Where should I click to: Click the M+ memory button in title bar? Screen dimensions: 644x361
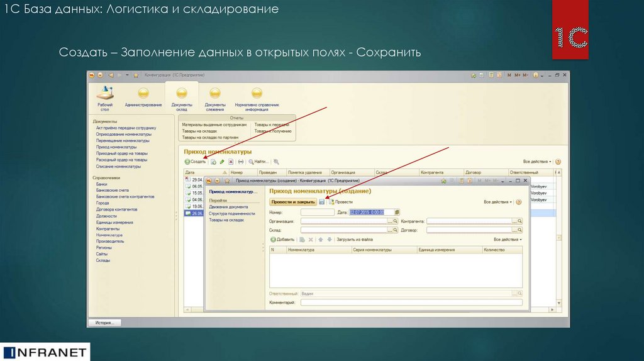[517, 75]
